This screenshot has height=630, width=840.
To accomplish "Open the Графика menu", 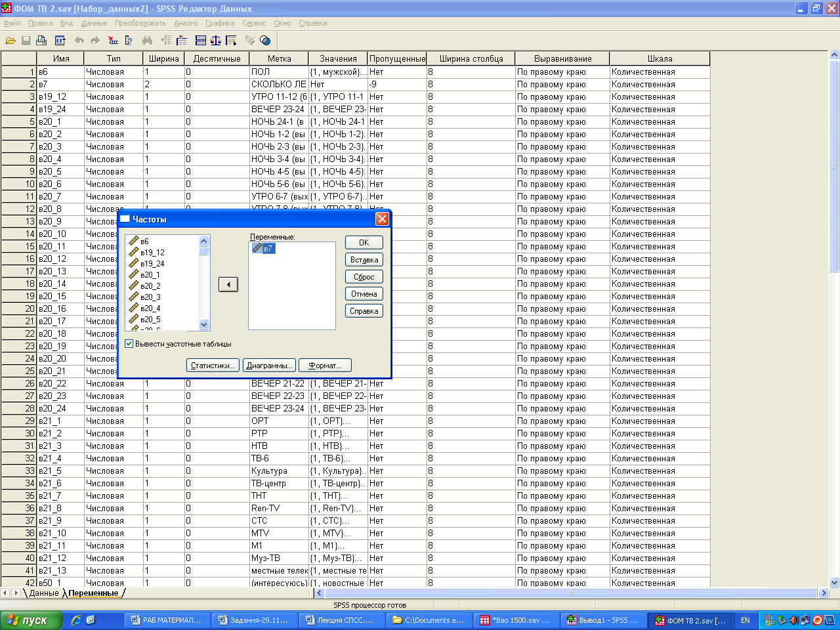I will tap(220, 23).
